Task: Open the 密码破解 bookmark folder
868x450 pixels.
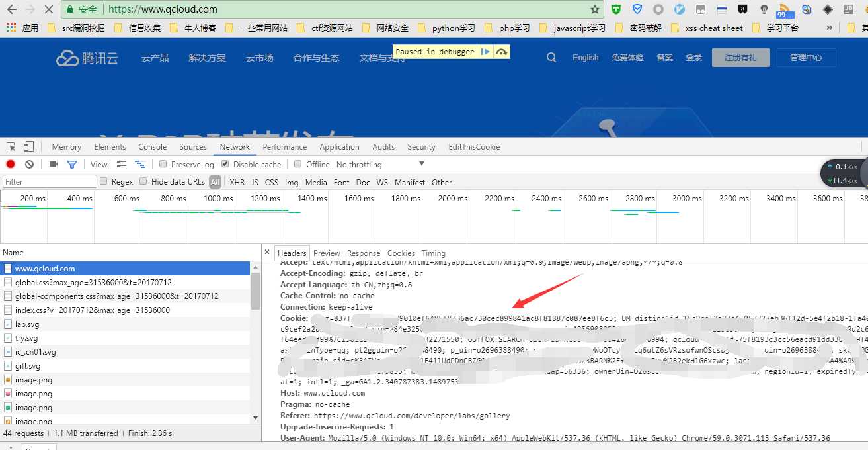Action: click(638, 28)
